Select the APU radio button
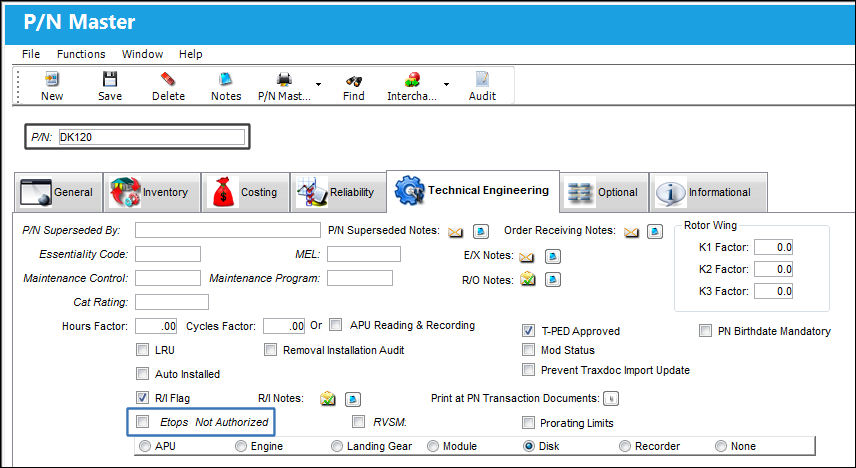The width and height of the screenshot is (856, 468). 145,446
